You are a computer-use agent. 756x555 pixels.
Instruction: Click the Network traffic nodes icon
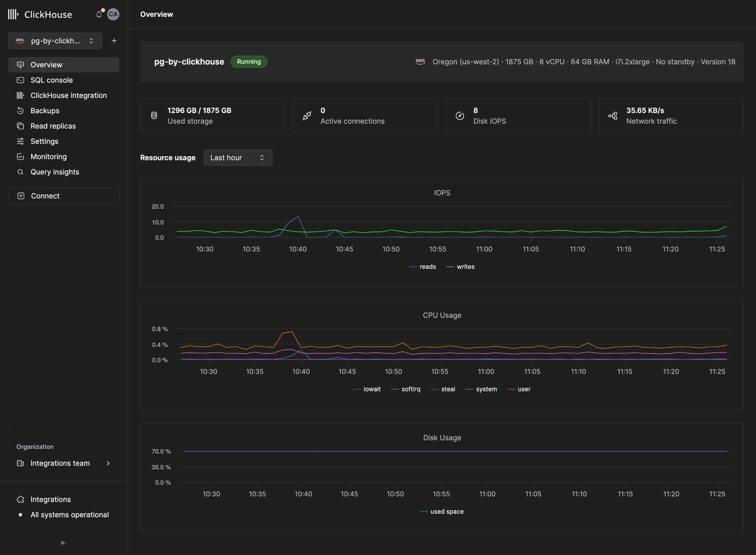coord(613,116)
